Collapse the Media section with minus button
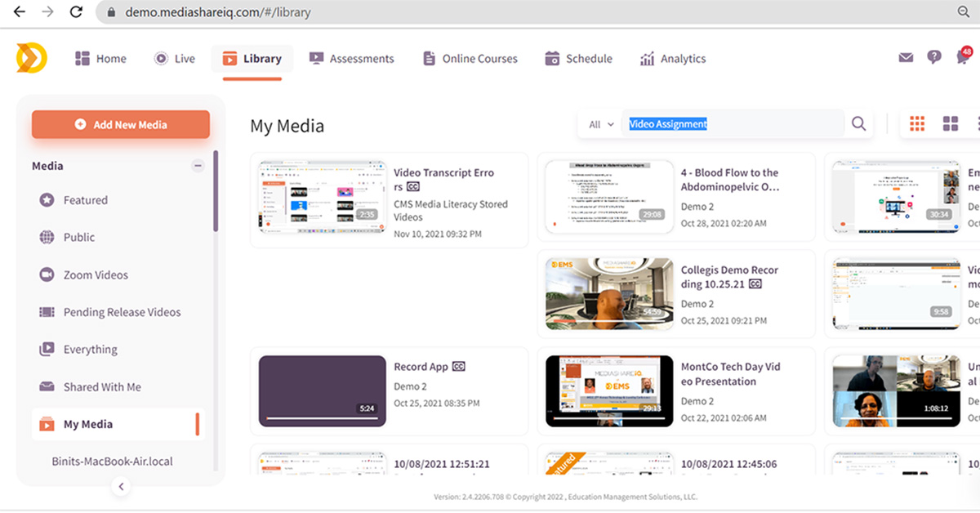The image size is (980, 513). pyautogui.click(x=198, y=166)
